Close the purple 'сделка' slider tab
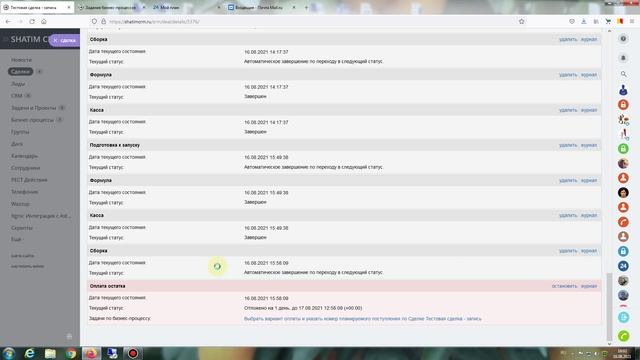Screen dimensions: 640x360 pyautogui.click(x=56, y=40)
